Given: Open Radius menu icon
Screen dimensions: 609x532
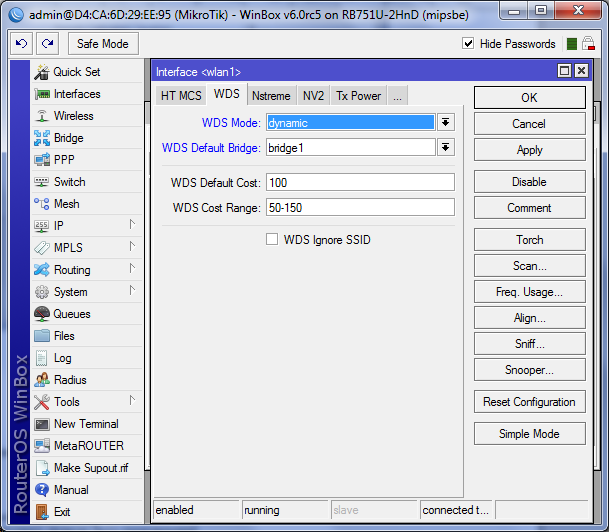Looking at the screenshot, I should [x=42, y=380].
